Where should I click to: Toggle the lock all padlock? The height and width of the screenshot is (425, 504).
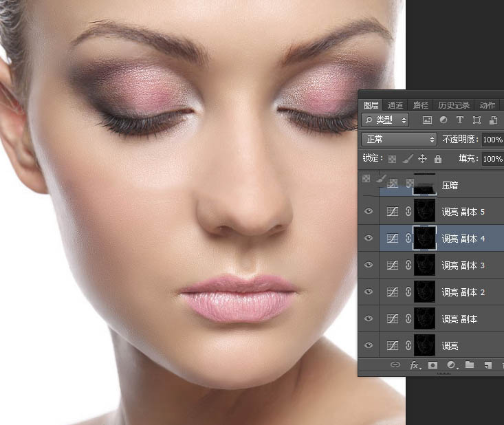point(438,158)
